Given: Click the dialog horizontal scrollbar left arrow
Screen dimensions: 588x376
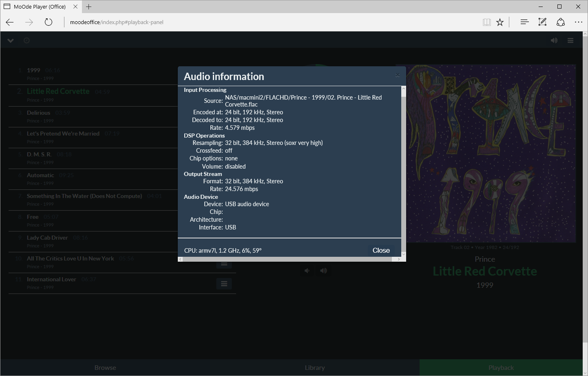Looking at the screenshot, I should (x=180, y=259).
